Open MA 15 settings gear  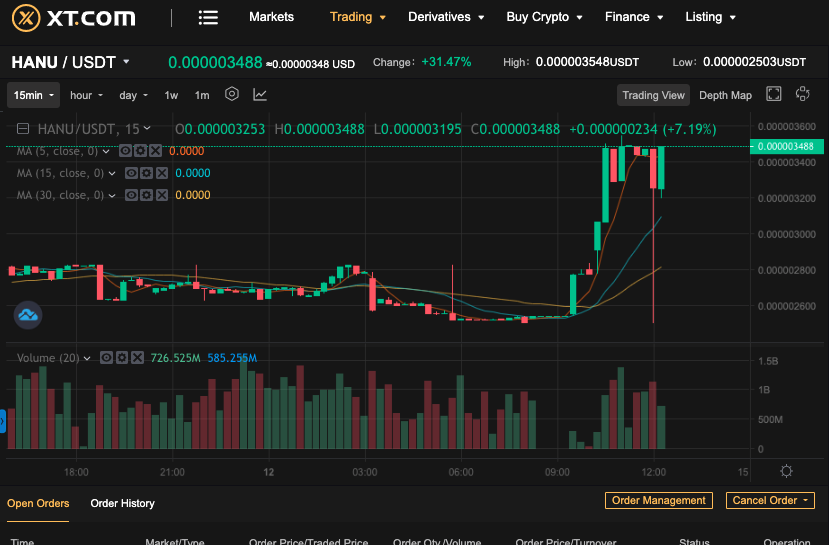[146, 173]
